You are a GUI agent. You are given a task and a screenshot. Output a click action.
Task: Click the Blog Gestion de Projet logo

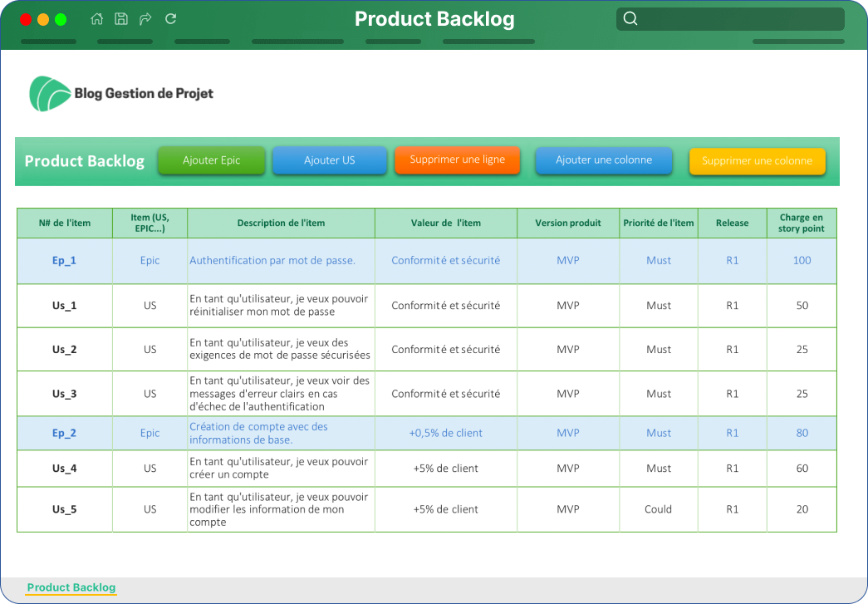tap(121, 94)
